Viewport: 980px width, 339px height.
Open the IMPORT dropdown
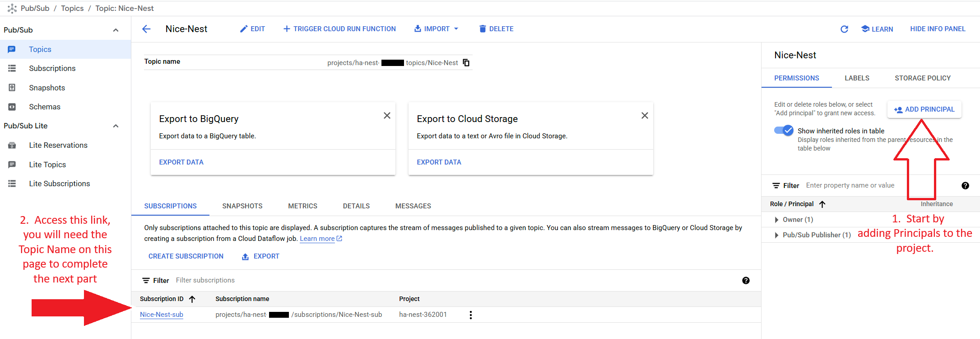point(437,29)
